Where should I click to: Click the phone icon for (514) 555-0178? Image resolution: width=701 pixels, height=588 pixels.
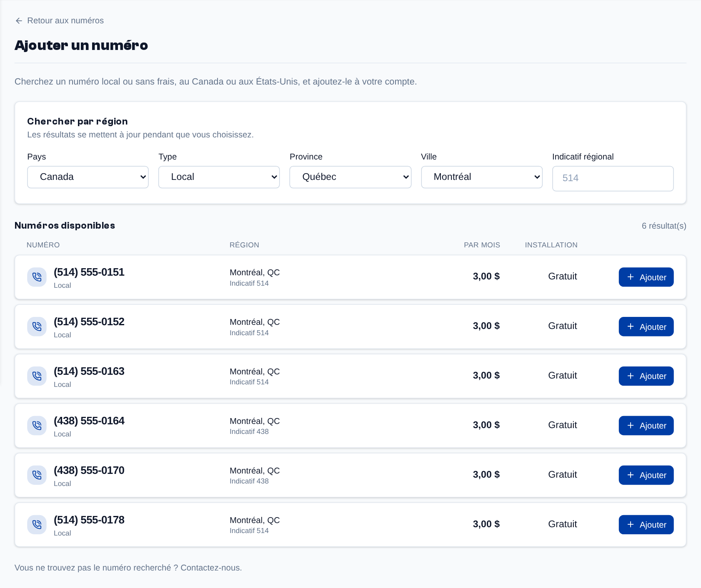coord(37,525)
